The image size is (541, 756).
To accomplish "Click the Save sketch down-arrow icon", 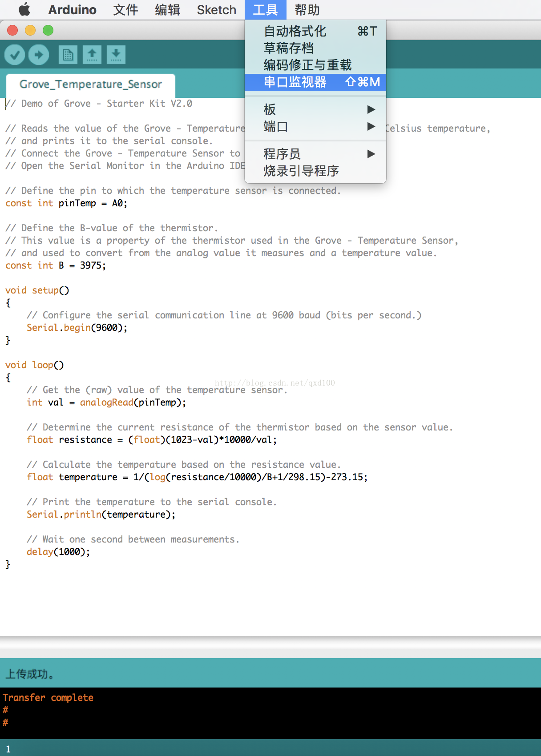I will pos(116,55).
